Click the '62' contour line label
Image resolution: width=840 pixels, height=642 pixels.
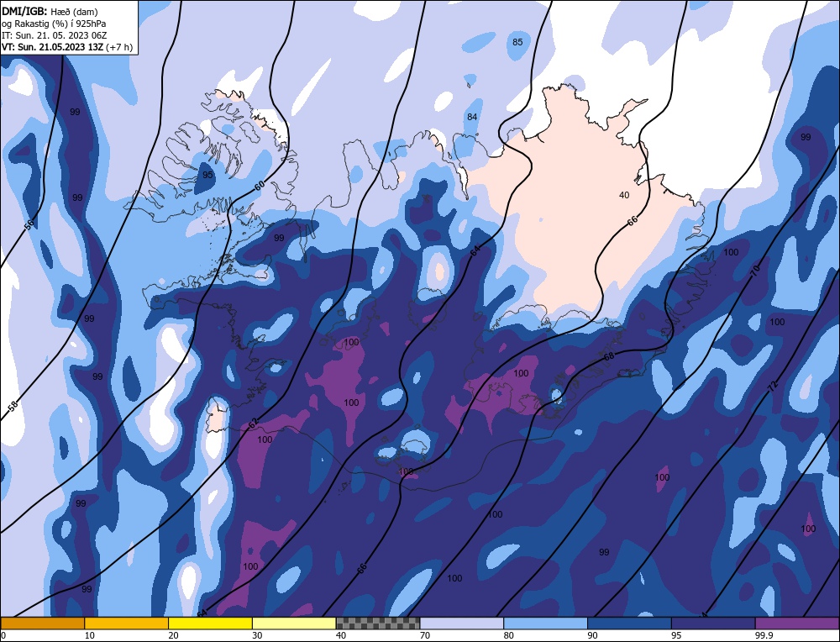click(253, 423)
